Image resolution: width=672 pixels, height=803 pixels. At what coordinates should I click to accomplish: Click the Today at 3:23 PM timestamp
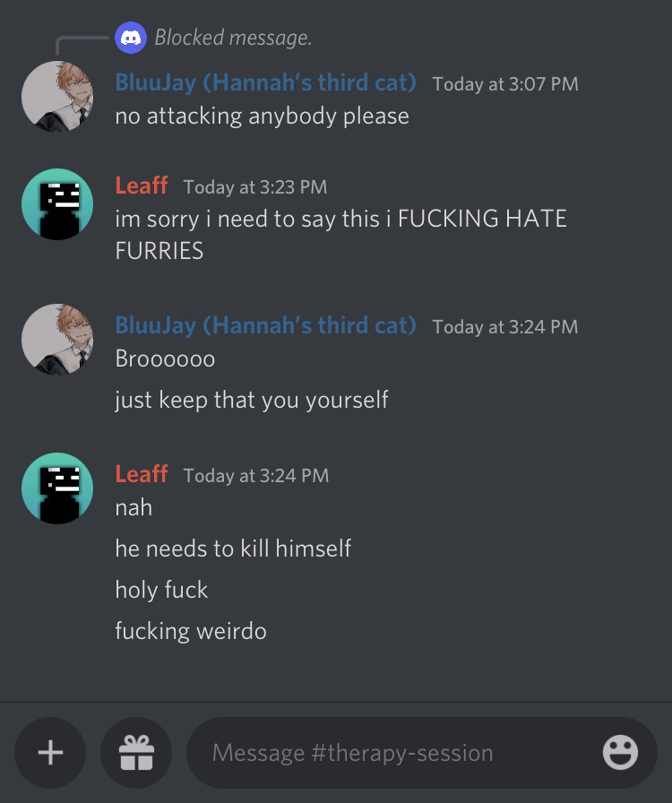coord(255,187)
